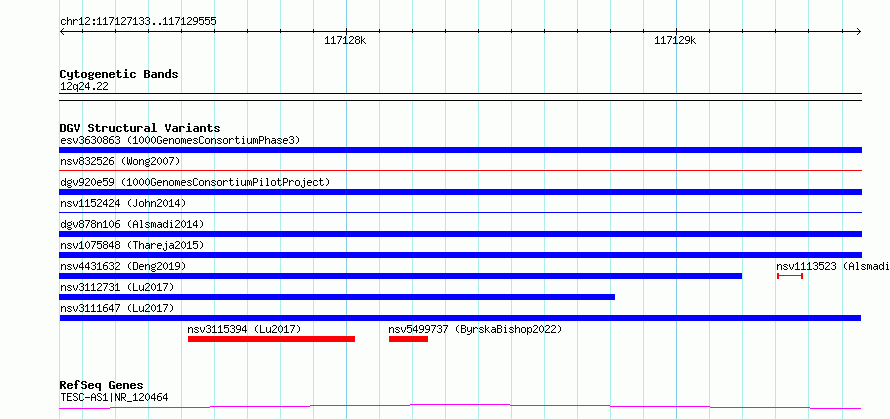Click the 12q24.22 cytogenetic band bar
890x419 pixels.
point(460,97)
